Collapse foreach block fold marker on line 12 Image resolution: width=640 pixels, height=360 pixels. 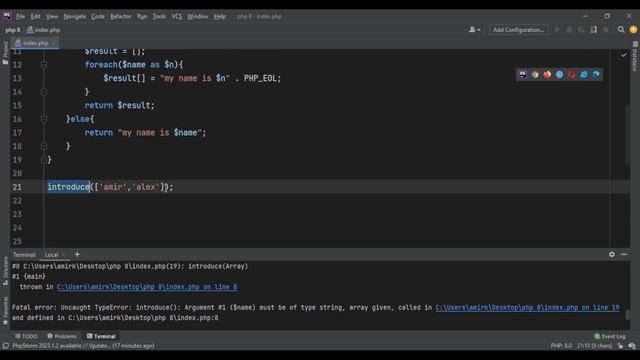[44, 64]
